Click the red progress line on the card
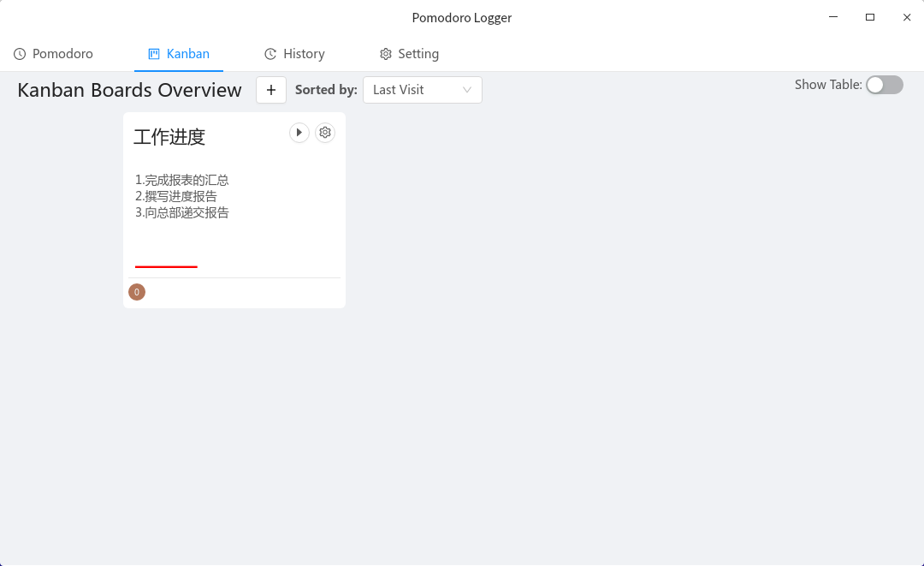The width and height of the screenshot is (924, 566). (x=166, y=266)
